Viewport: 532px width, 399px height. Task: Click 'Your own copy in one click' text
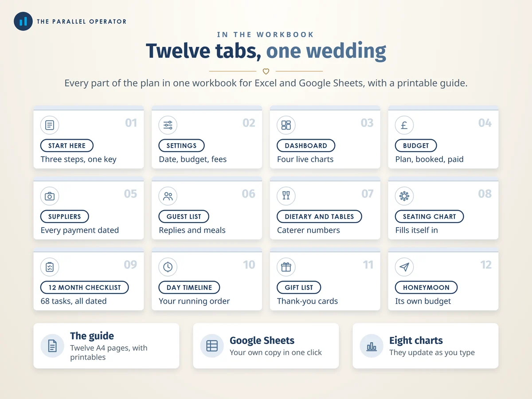[x=276, y=352]
